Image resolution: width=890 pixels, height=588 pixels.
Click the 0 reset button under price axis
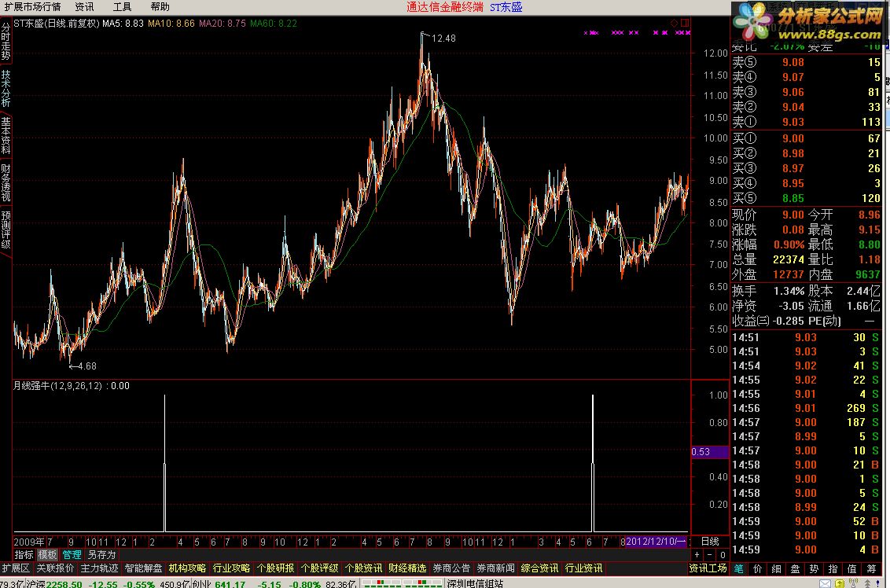(722, 554)
